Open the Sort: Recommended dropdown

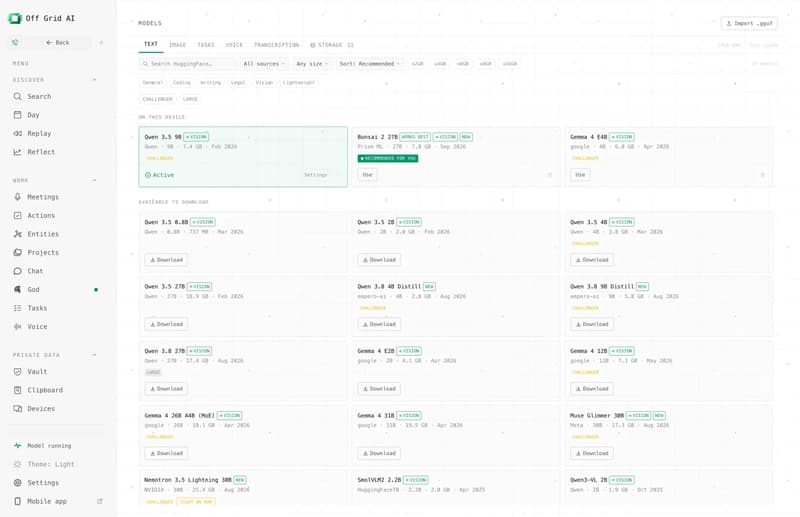[369, 64]
